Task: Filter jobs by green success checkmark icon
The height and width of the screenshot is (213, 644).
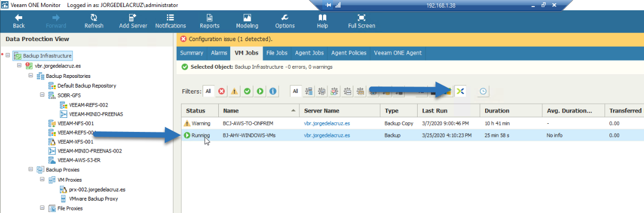Action: 247,91
